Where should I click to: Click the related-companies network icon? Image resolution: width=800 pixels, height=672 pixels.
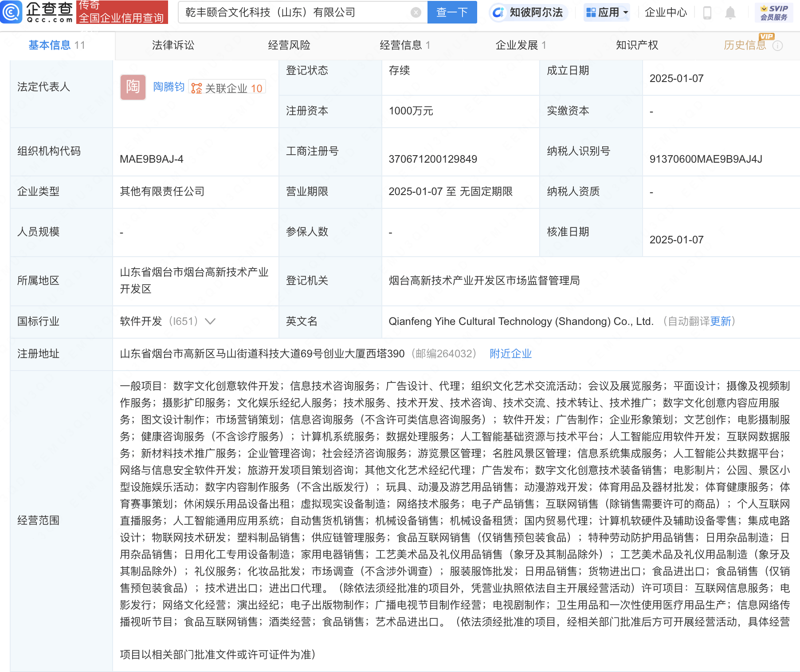click(x=196, y=88)
